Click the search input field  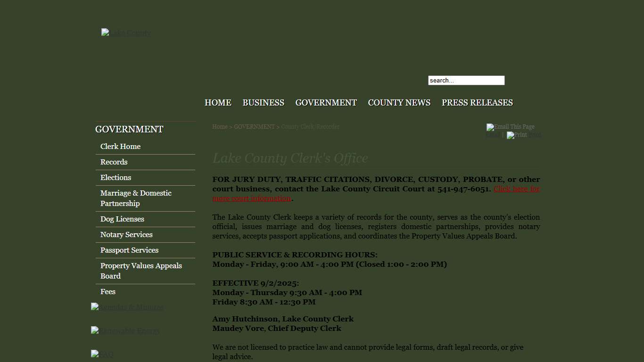(x=466, y=81)
